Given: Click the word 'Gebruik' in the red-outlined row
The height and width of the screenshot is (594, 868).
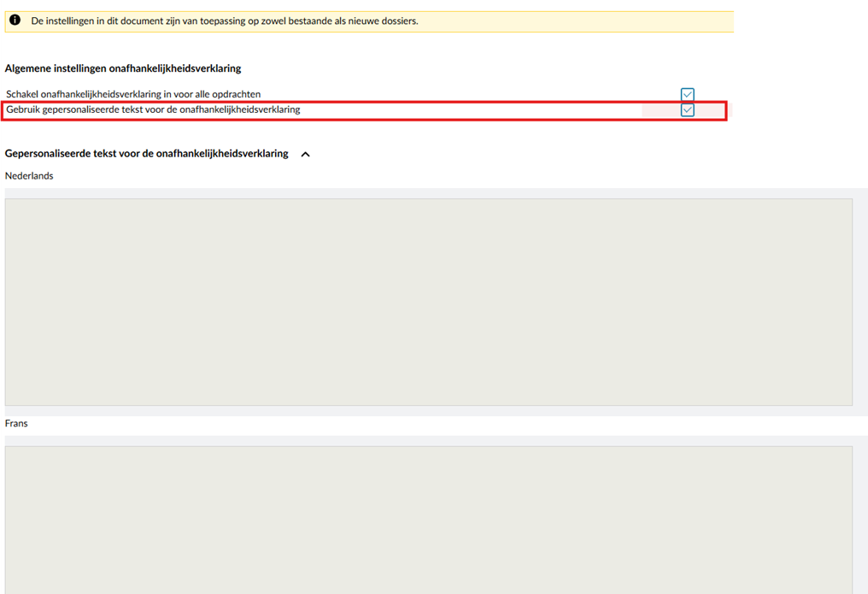Looking at the screenshot, I should [24, 110].
